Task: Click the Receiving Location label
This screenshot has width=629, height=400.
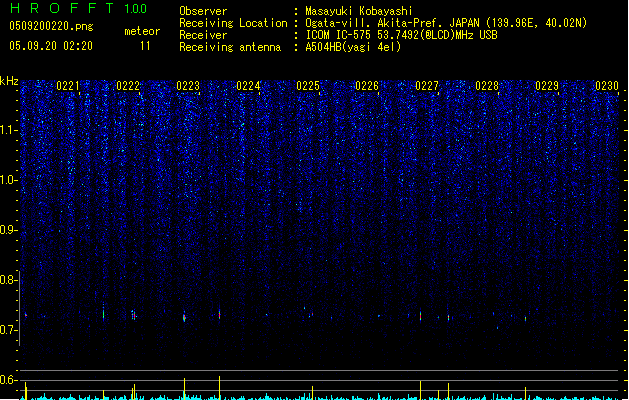Action: click(x=233, y=23)
